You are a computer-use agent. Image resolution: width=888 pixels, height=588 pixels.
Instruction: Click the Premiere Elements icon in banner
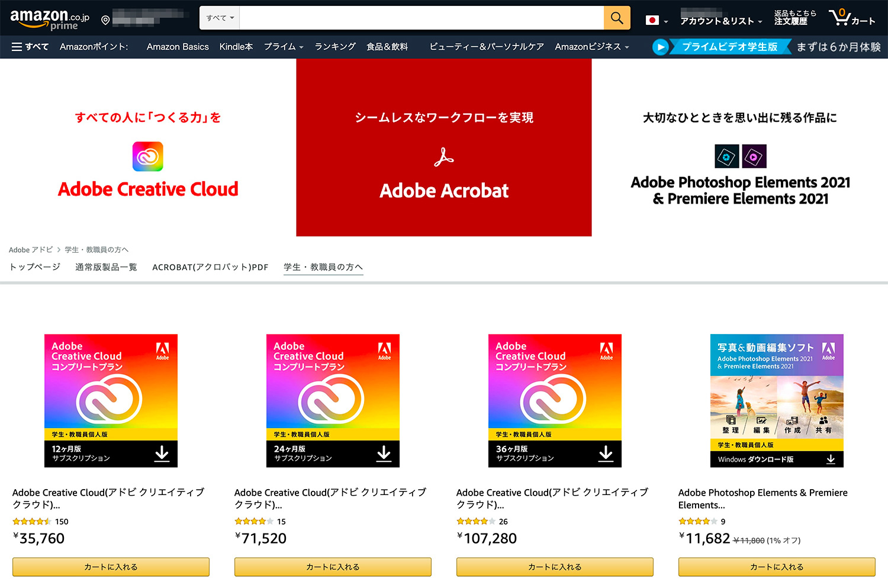click(x=754, y=156)
